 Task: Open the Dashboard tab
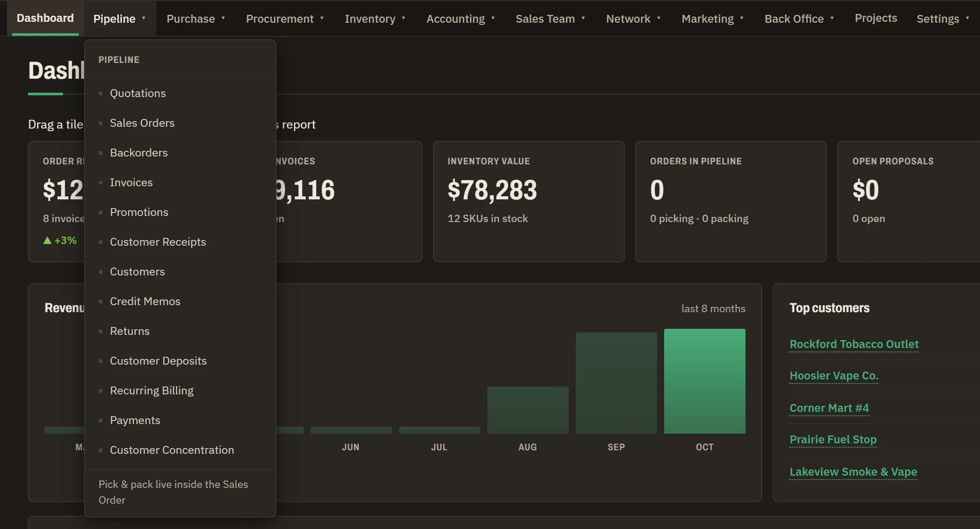[x=45, y=18]
